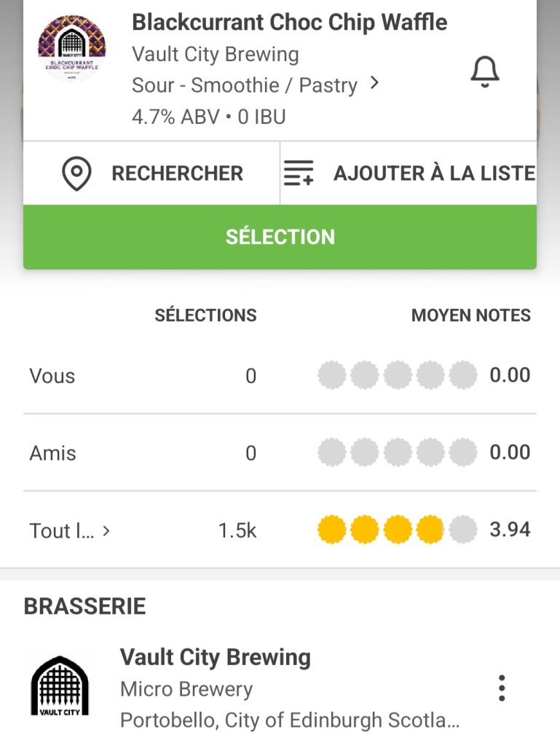Select the Amis row

pyautogui.click(x=52, y=453)
